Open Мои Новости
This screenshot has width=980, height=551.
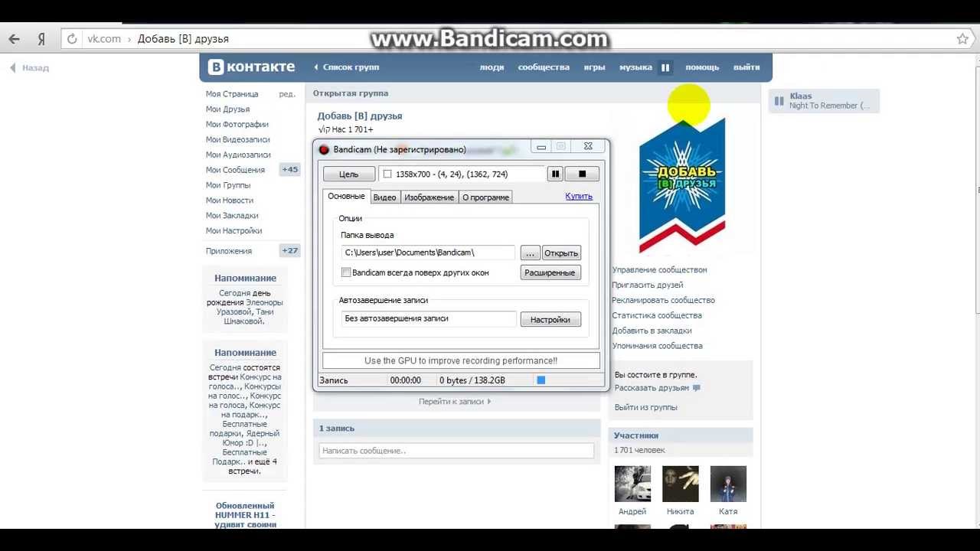(230, 201)
